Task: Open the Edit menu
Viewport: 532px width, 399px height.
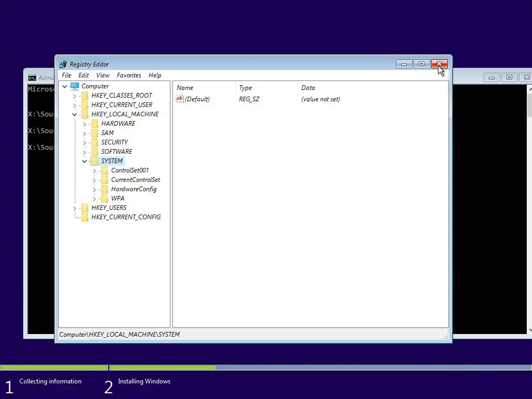Action: pyautogui.click(x=84, y=75)
